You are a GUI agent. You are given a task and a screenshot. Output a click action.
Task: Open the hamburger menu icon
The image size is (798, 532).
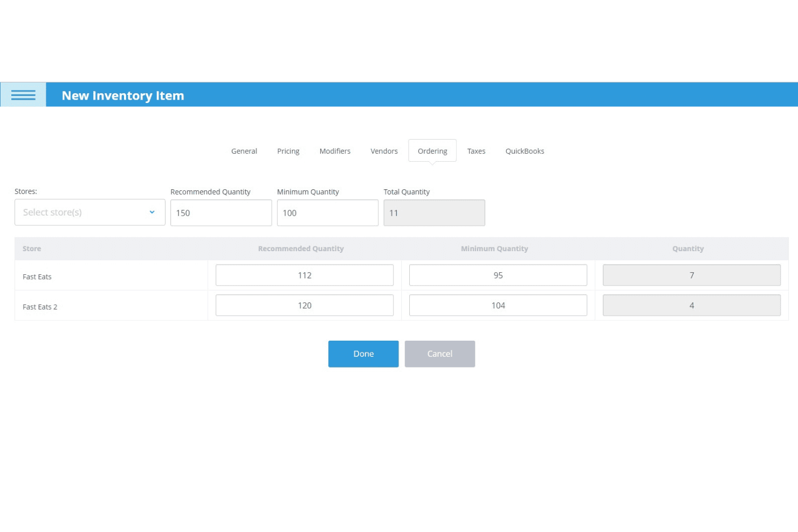tap(23, 95)
